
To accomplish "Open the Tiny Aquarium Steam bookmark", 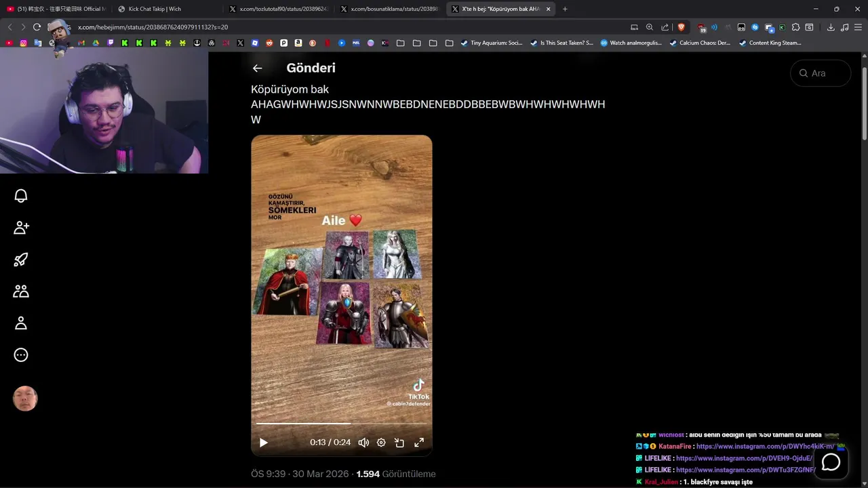I will coord(491,43).
